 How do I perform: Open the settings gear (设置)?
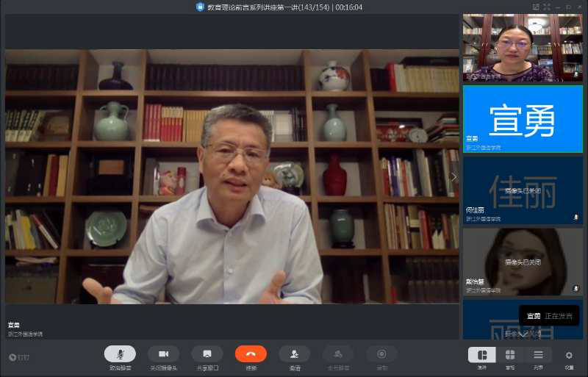(x=569, y=356)
